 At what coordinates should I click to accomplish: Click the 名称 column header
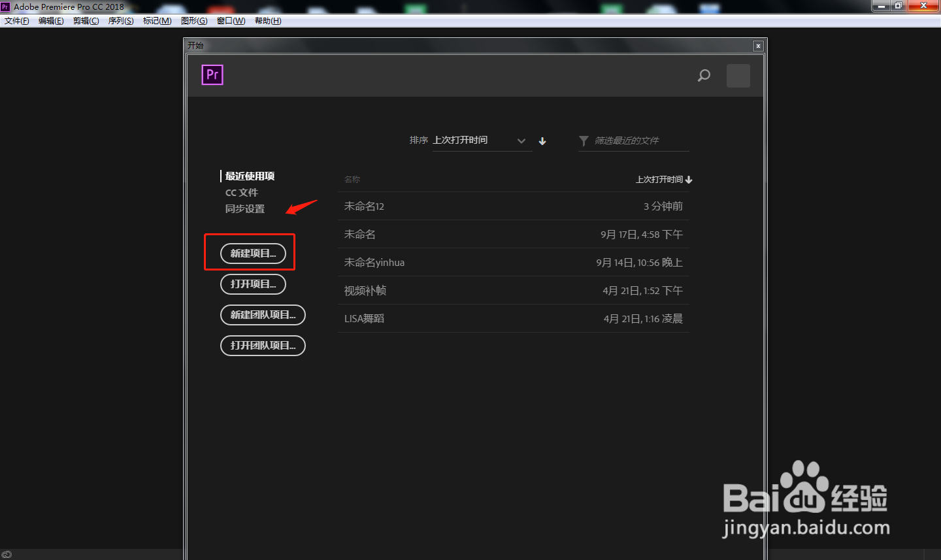[x=352, y=180]
